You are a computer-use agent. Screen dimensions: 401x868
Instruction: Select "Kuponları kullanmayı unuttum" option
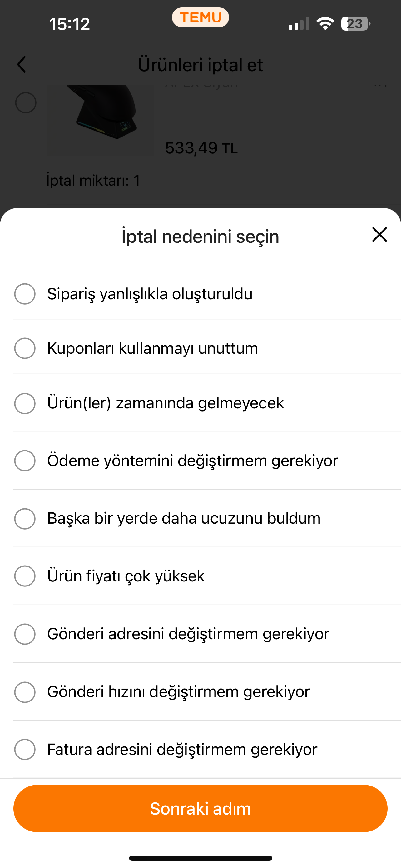(x=25, y=348)
